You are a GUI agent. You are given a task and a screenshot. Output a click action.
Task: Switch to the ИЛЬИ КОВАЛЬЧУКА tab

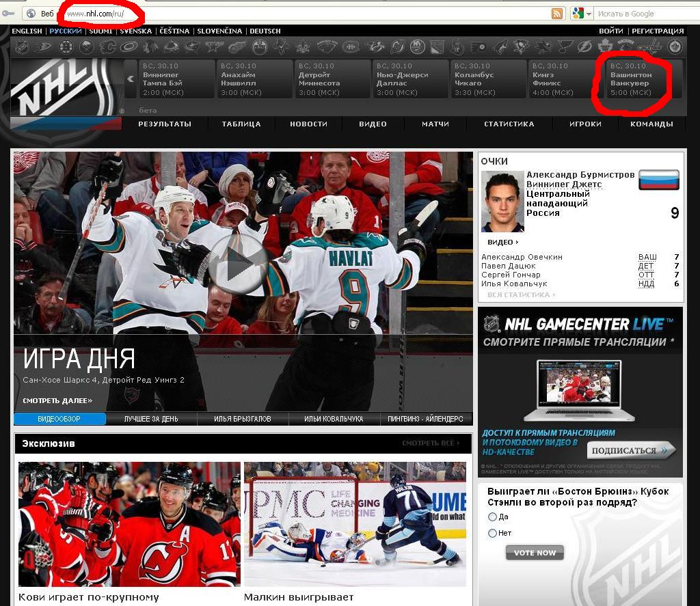334,419
